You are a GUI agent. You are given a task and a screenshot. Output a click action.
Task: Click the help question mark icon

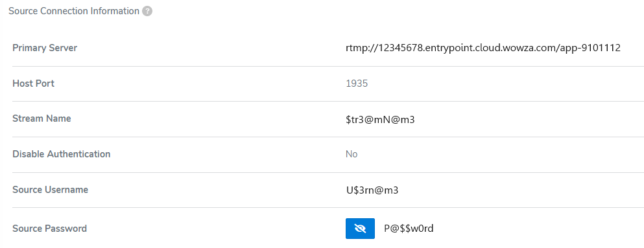pos(147,11)
